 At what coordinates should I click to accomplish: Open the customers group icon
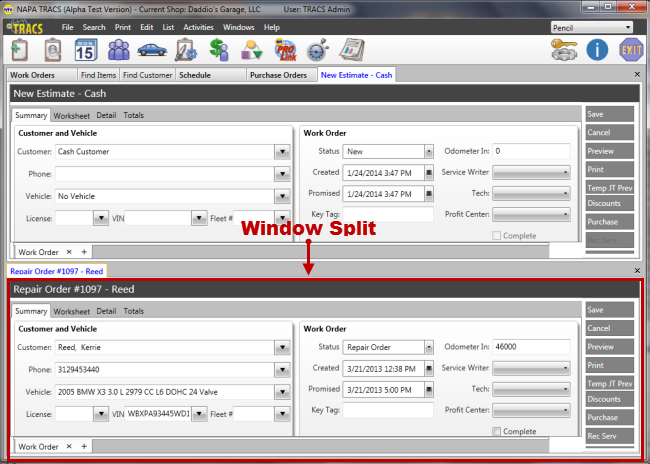point(119,50)
